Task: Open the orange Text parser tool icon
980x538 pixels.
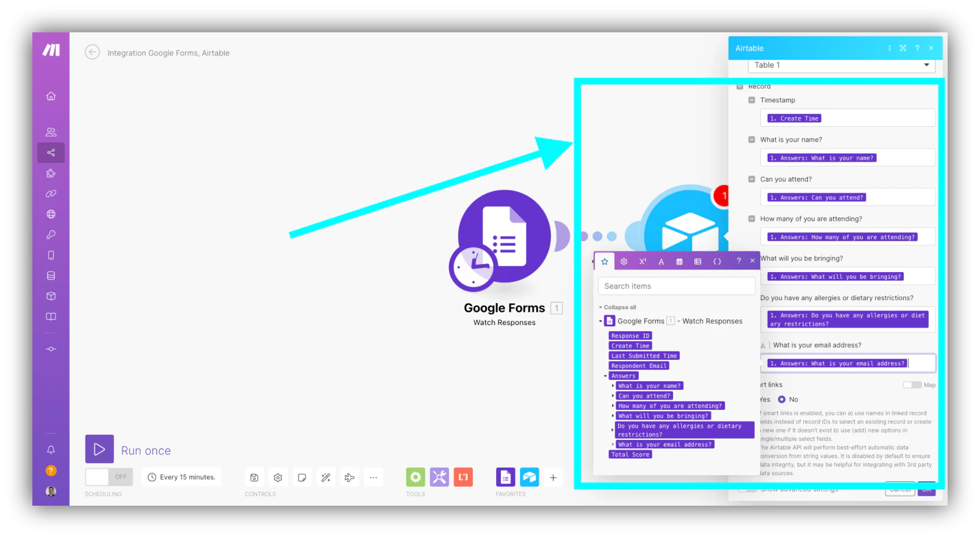Action: pos(463,477)
